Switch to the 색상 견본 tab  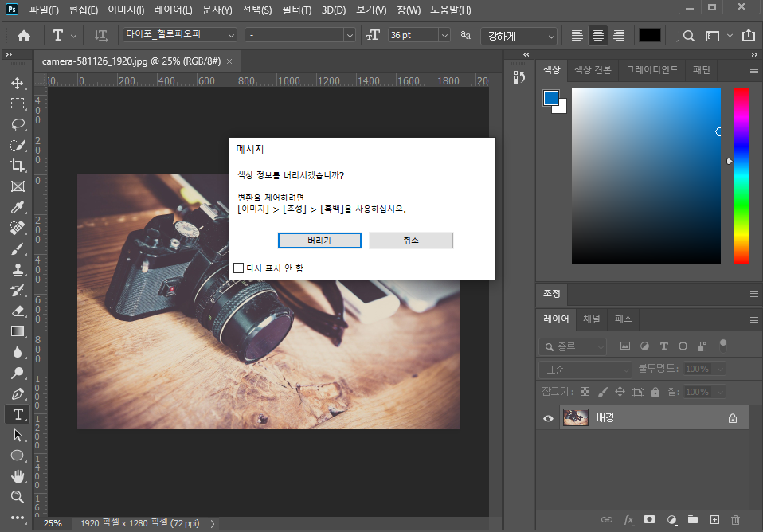(593, 70)
